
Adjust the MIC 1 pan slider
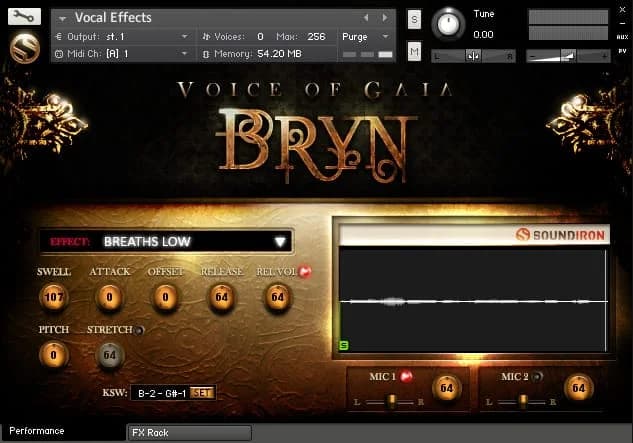tap(391, 402)
